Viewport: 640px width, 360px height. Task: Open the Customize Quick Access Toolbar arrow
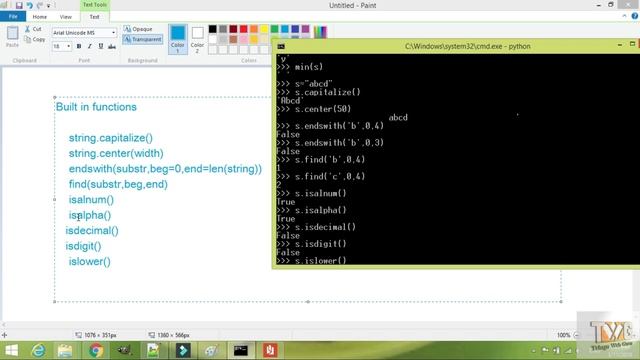coord(49,6)
